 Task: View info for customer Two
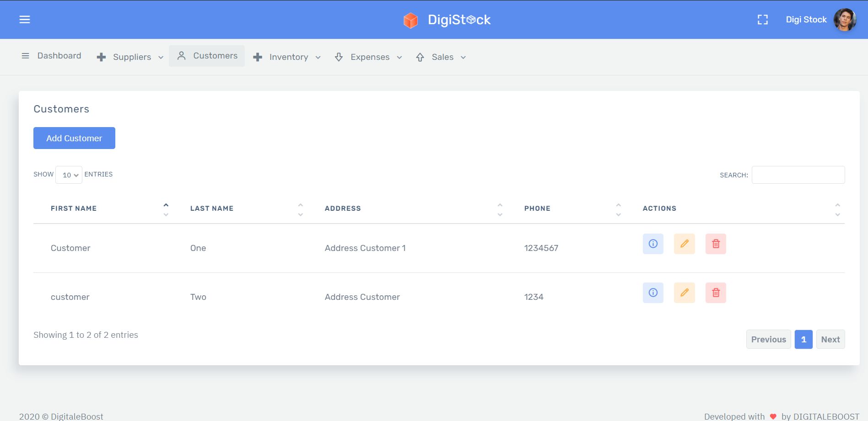653,293
